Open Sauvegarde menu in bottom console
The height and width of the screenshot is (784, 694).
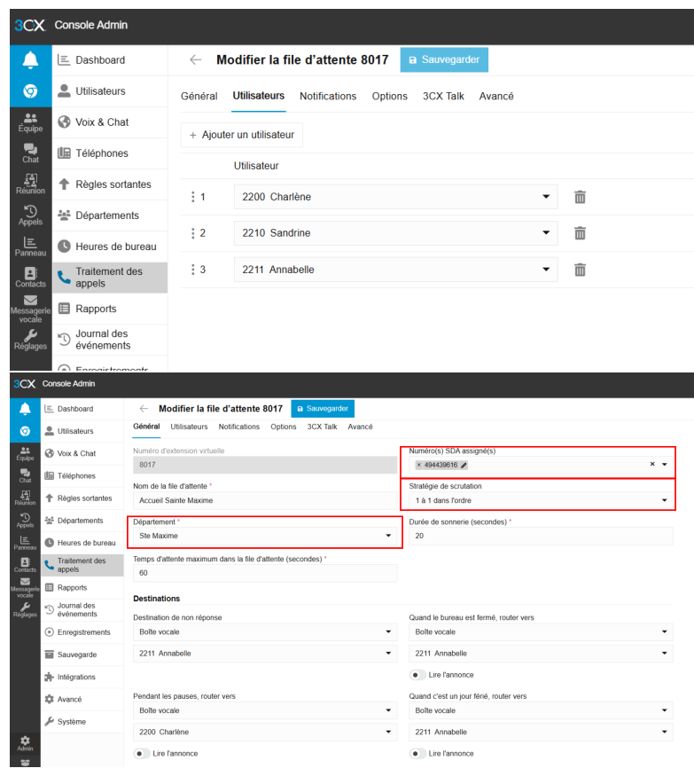[82, 655]
